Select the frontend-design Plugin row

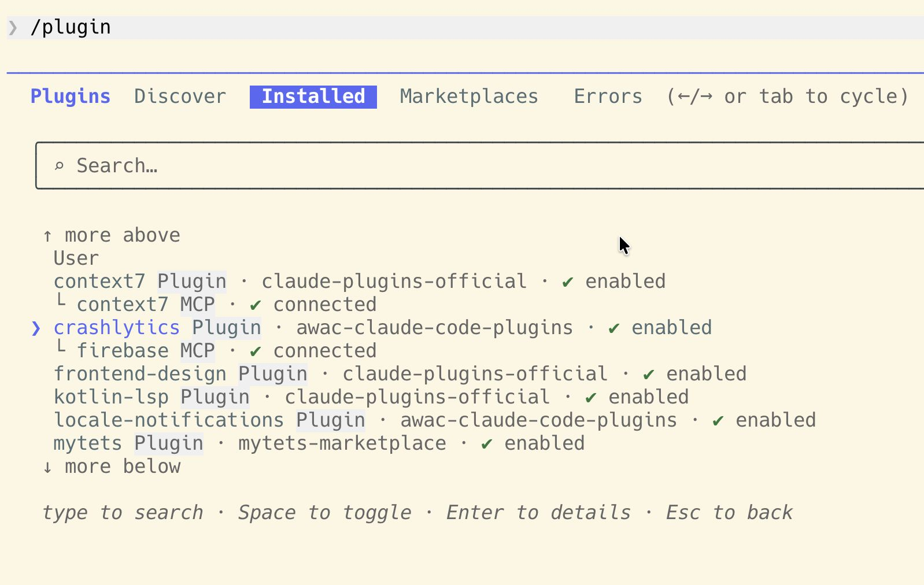click(x=400, y=374)
